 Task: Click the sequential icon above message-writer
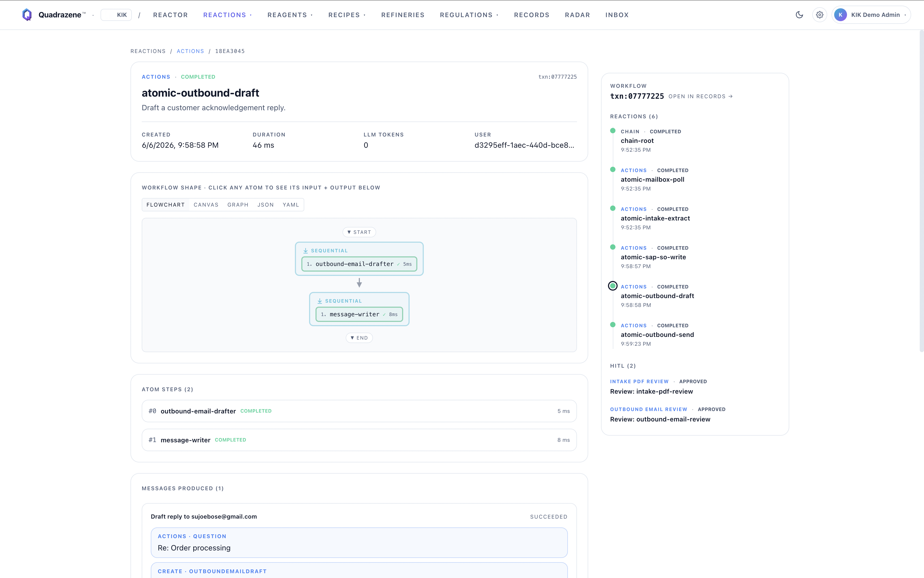click(x=319, y=301)
